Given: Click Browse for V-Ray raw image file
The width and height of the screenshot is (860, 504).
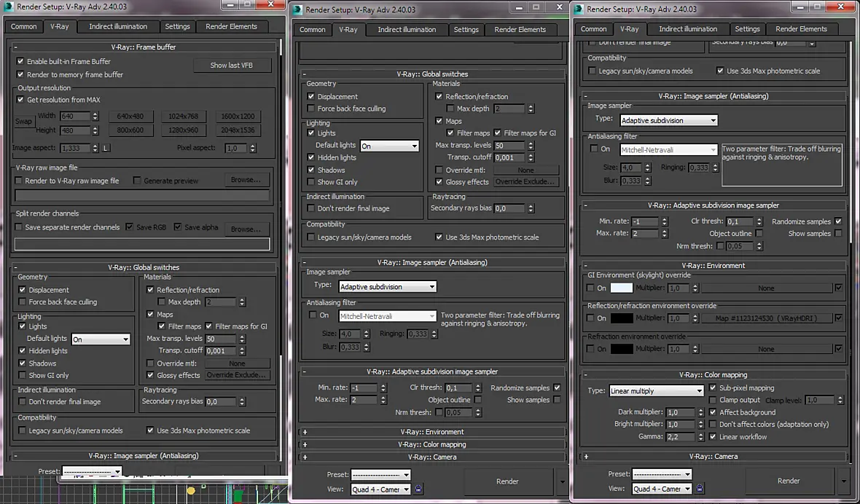Looking at the screenshot, I should tap(246, 180).
